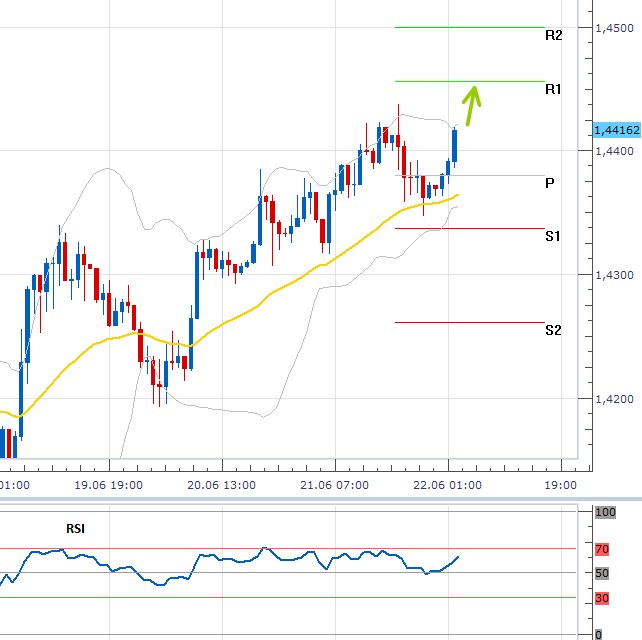Select the R2 resistance level label

[553, 35]
